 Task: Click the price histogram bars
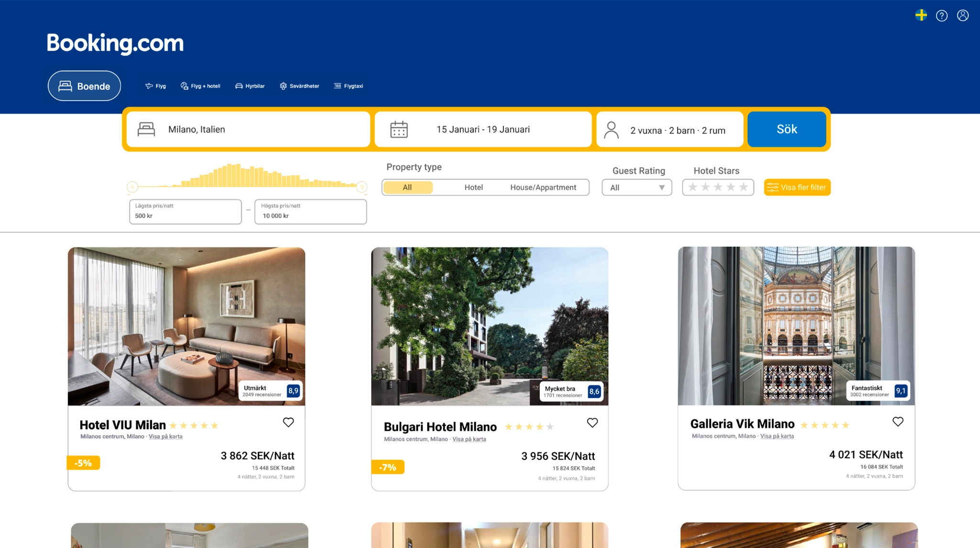pyautogui.click(x=247, y=175)
